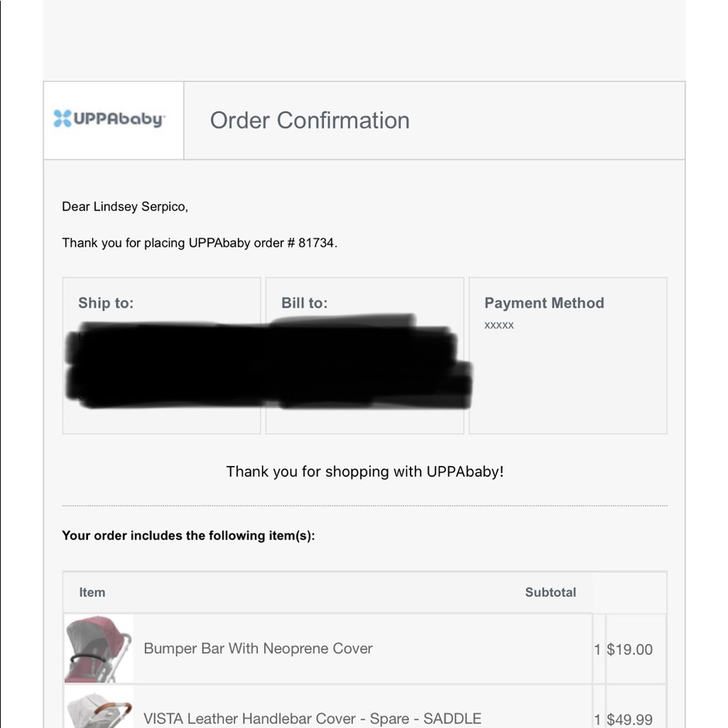The width and height of the screenshot is (728, 728).
Task: Open the Bumper Bar product thumbnail
Action: pos(98,649)
